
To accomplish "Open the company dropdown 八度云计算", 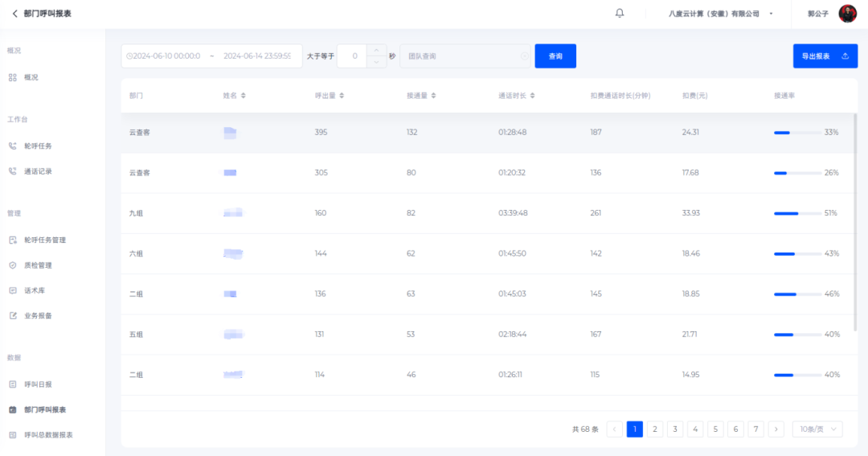I will (x=720, y=14).
